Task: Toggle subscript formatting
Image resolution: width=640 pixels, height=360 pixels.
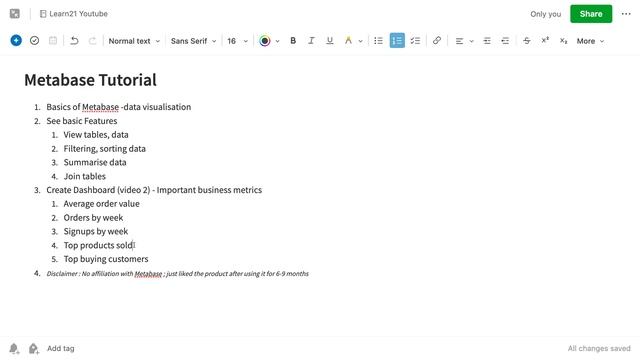Action: pos(563,41)
